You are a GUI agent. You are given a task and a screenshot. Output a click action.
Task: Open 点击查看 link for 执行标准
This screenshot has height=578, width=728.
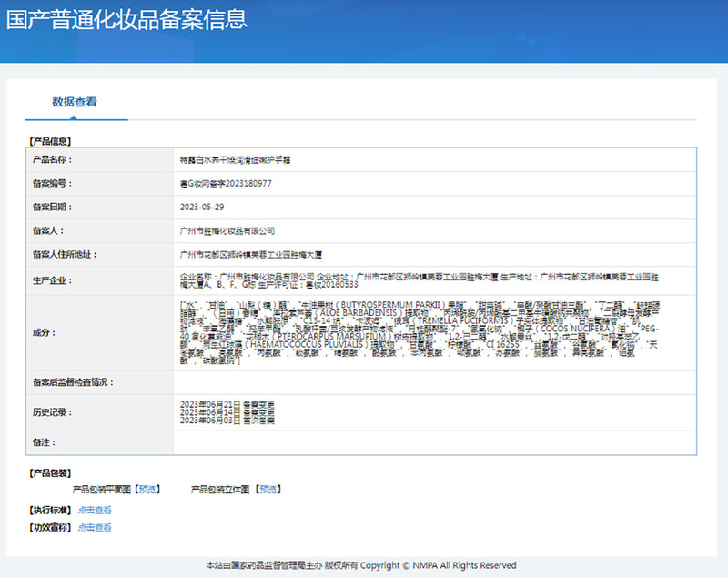95,511
